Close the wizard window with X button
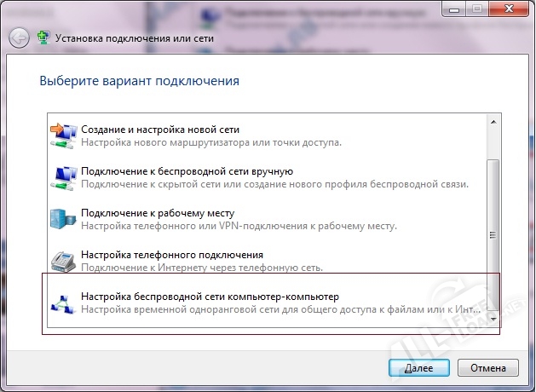This screenshot has height=392, width=536. click(509, 9)
